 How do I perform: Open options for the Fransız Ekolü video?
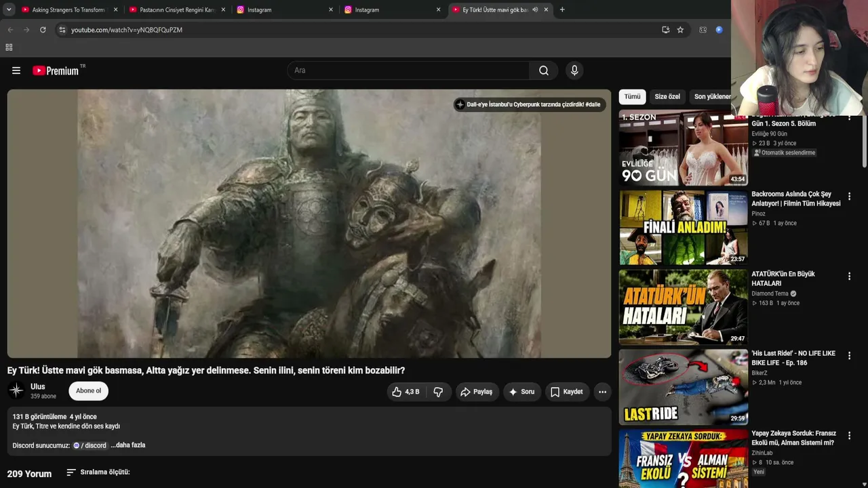[849, 435]
